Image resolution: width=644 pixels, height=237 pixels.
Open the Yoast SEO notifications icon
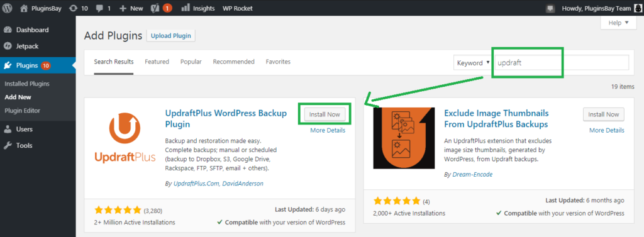[161, 8]
